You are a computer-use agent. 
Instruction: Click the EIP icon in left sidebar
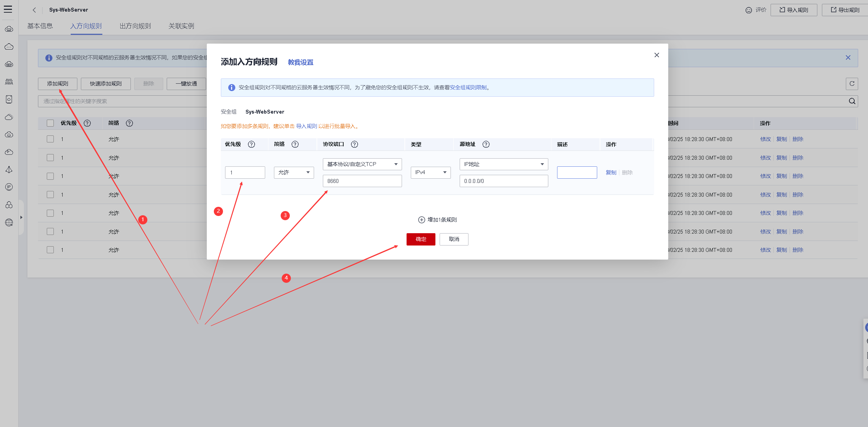pyautogui.click(x=9, y=187)
